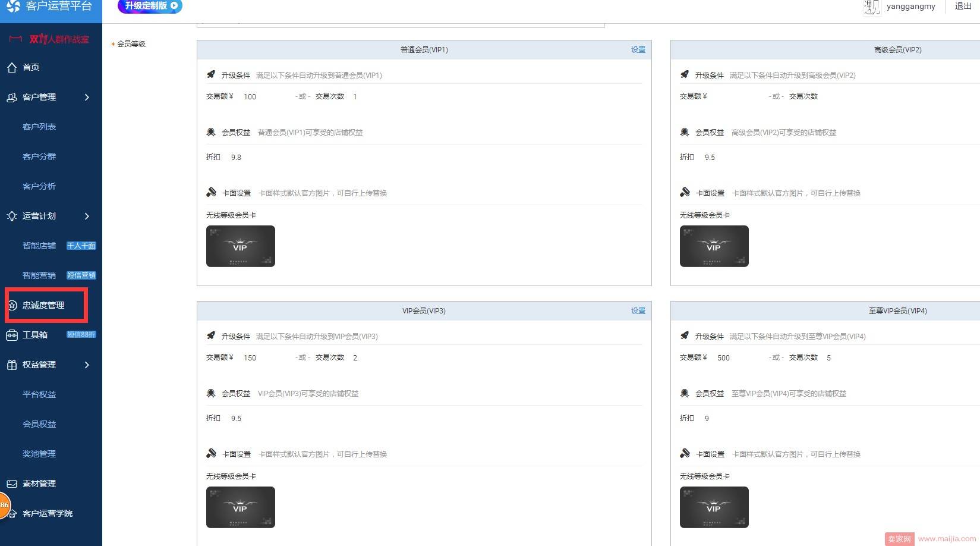The image size is (980, 546).
Task: Click the VIP3 卡面设置 brush icon
Action: (x=211, y=453)
